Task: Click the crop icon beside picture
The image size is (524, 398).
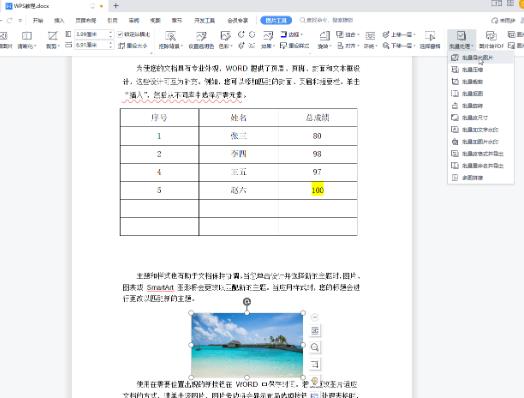Action: 315,364
